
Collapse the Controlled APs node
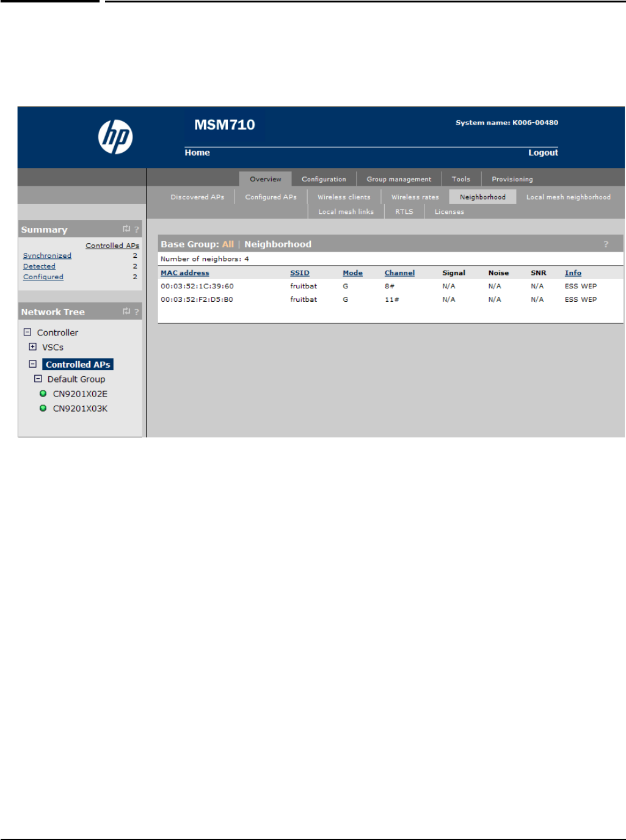pos(33,364)
